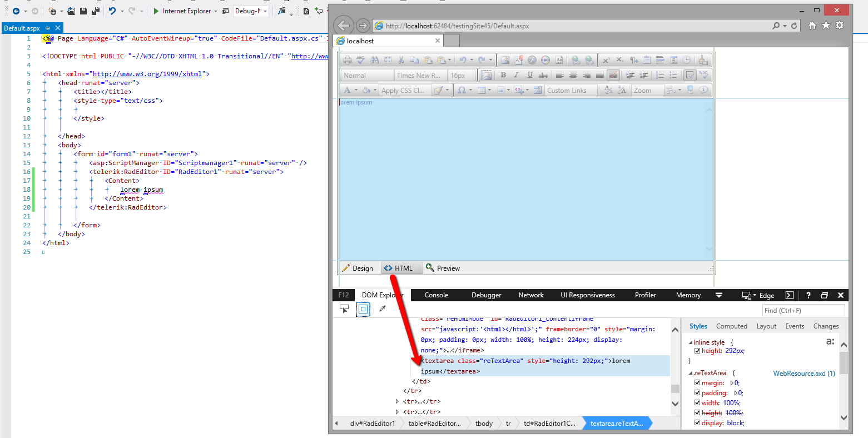Open the Times New Roman font dropdown

pos(421,75)
